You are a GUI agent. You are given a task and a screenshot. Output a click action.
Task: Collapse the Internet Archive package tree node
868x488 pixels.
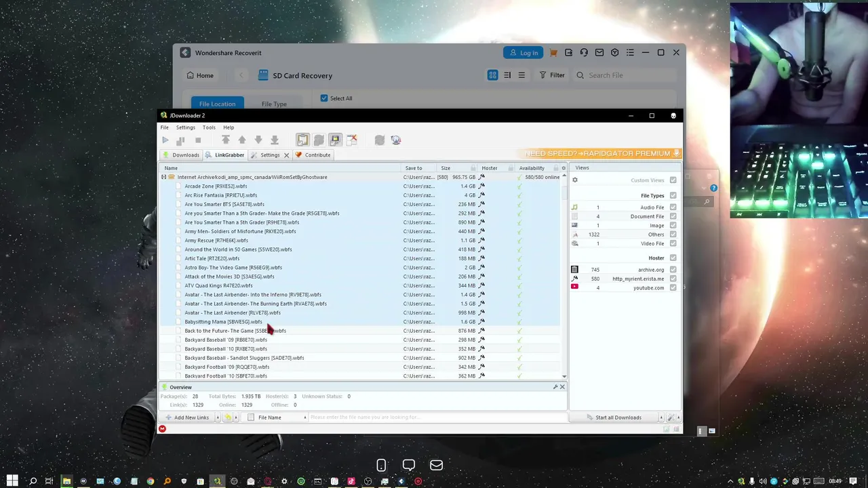pos(163,177)
